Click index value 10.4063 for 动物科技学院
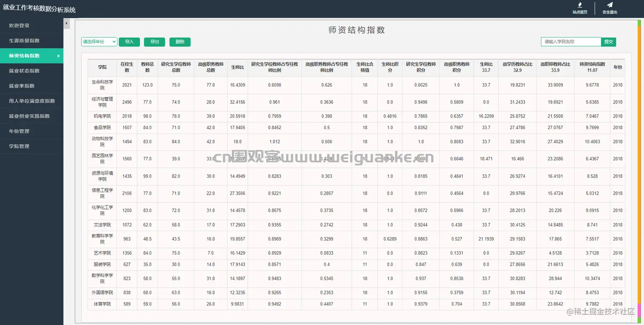This screenshot has height=325, width=644. click(x=592, y=142)
